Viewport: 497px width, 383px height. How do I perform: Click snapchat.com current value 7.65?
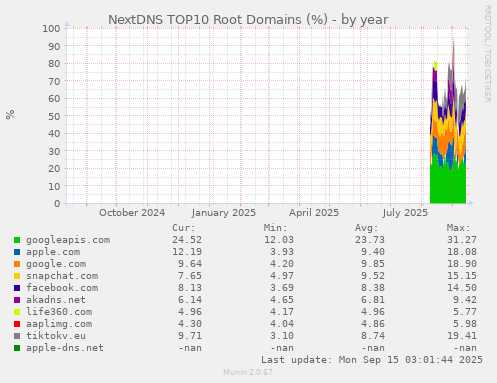190,276
